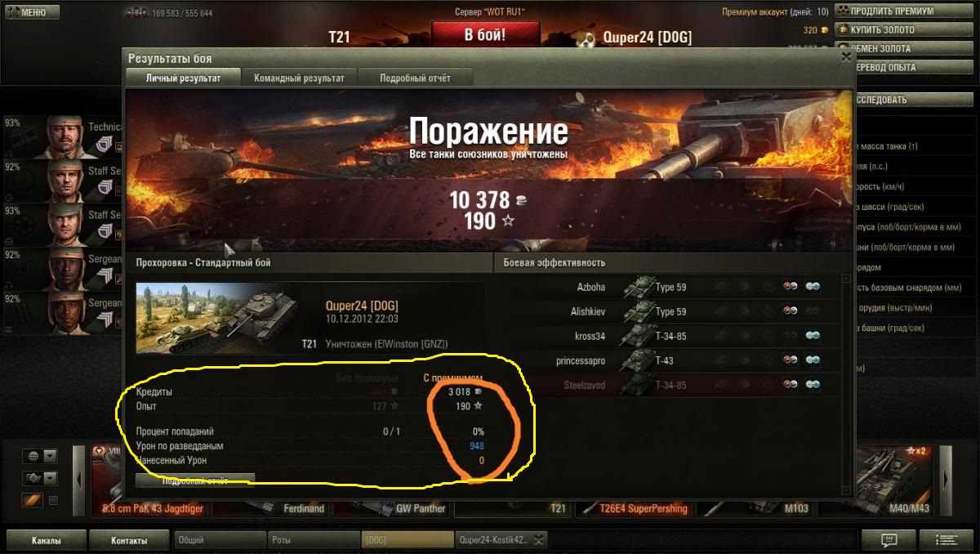Click the orange stripe elite filter icon
Image resolution: width=980 pixels, height=554 pixels.
(32, 500)
